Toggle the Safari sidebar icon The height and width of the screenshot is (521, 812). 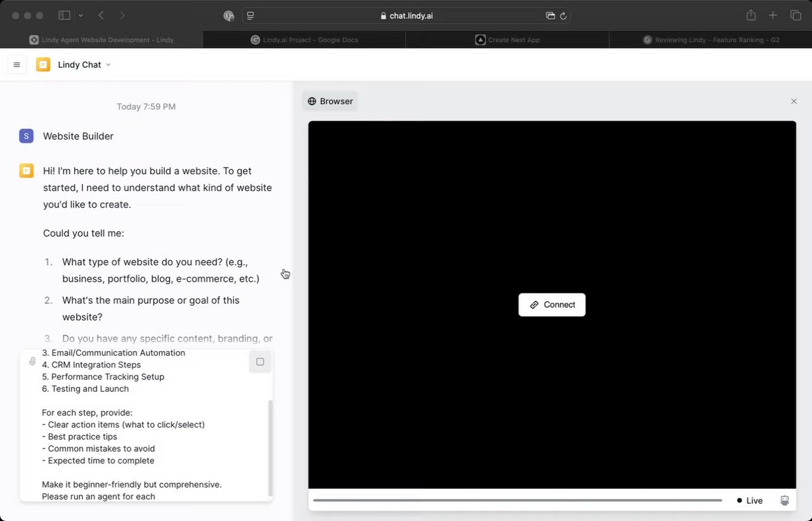[x=64, y=15]
